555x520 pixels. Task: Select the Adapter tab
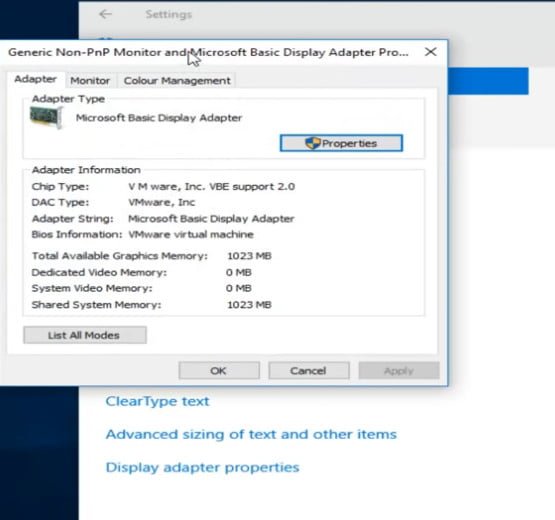tap(35, 79)
